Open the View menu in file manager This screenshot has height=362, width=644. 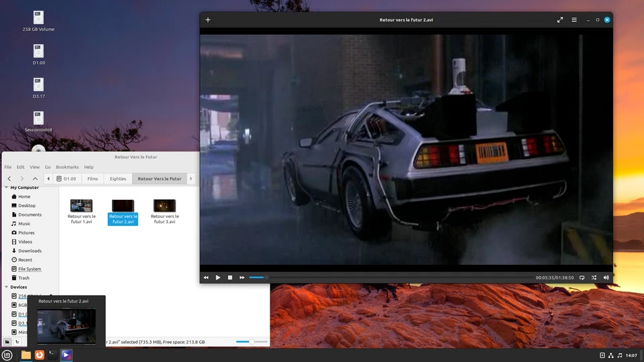coord(34,167)
